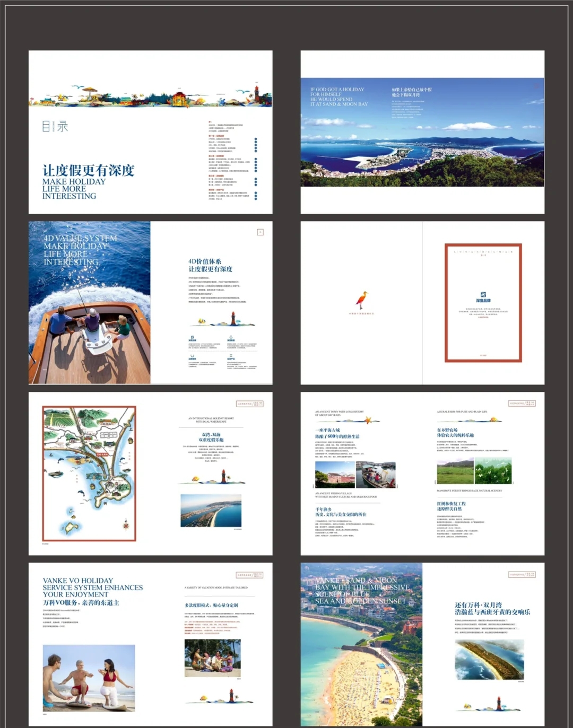Open the small coastline aerial photo beside the map
The image size is (573, 728).
point(211,511)
